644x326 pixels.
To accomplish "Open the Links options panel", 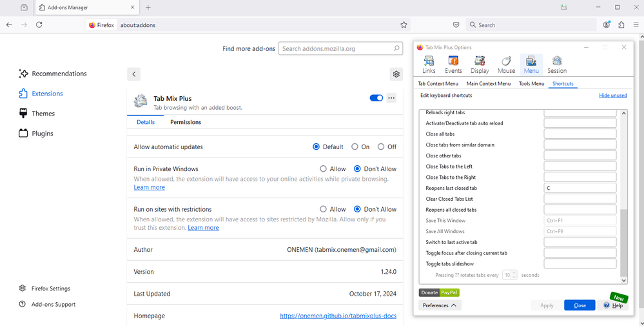I will [429, 65].
